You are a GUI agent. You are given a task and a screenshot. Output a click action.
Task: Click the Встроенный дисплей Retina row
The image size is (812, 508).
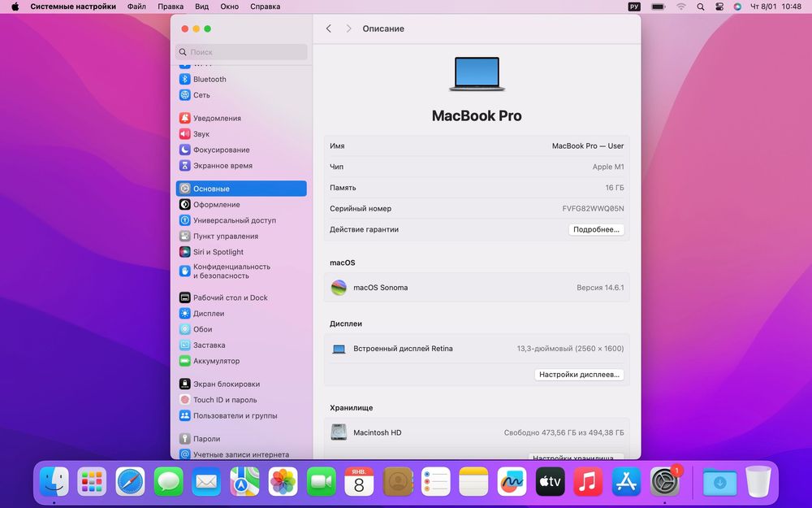click(x=477, y=349)
